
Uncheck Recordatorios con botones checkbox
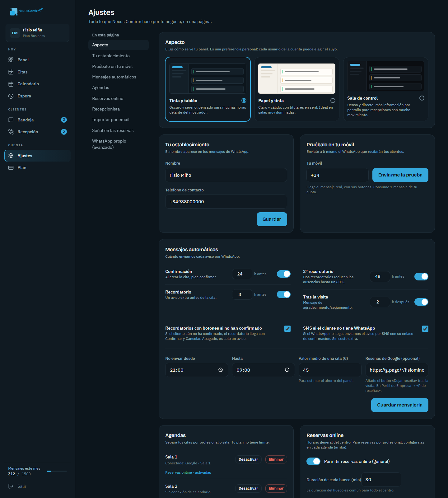point(287,329)
